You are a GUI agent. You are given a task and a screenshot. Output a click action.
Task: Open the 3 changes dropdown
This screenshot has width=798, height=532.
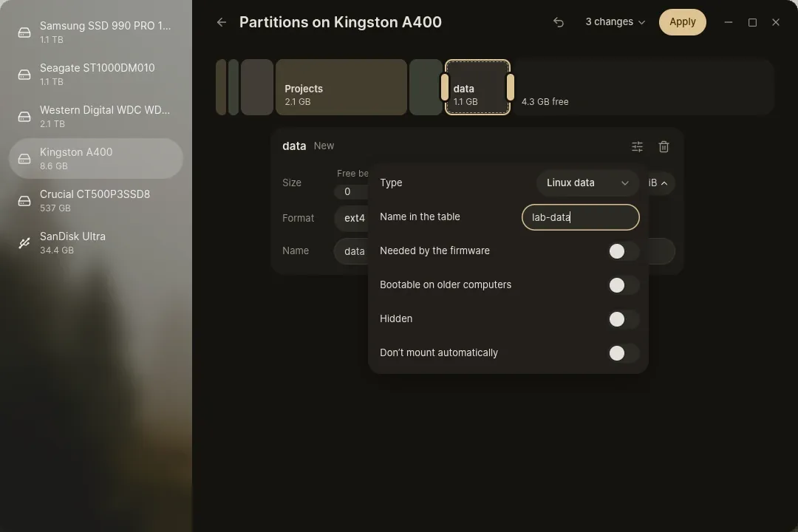click(x=615, y=22)
